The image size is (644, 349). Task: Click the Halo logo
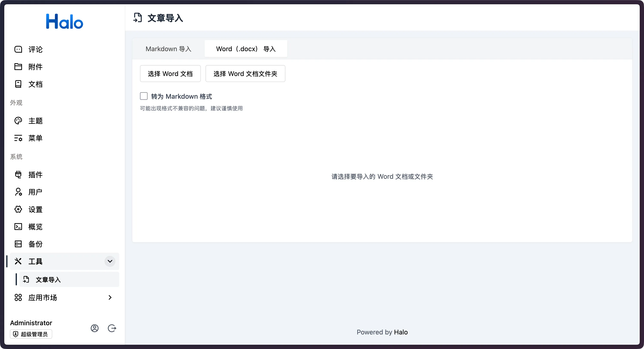pyautogui.click(x=64, y=21)
